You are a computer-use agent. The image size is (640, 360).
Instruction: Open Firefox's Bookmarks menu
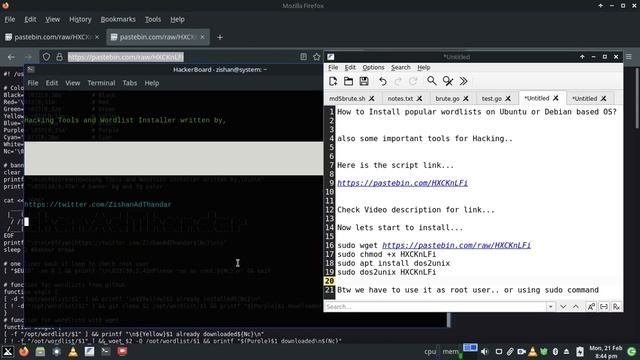coord(118,20)
